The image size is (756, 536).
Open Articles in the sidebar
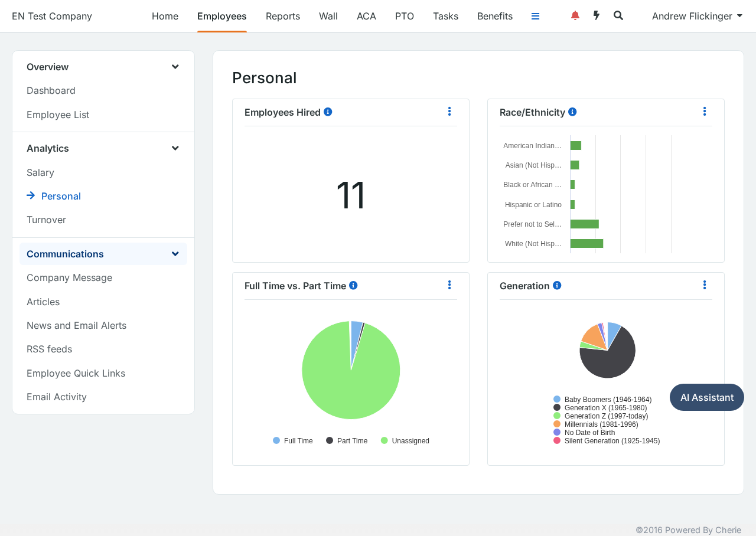pos(43,302)
